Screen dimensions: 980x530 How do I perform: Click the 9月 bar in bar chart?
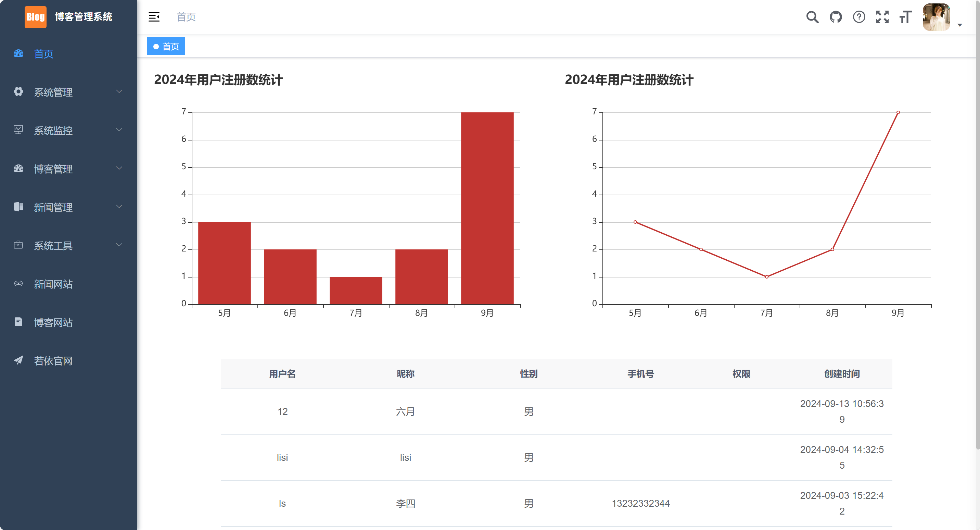click(487, 208)
